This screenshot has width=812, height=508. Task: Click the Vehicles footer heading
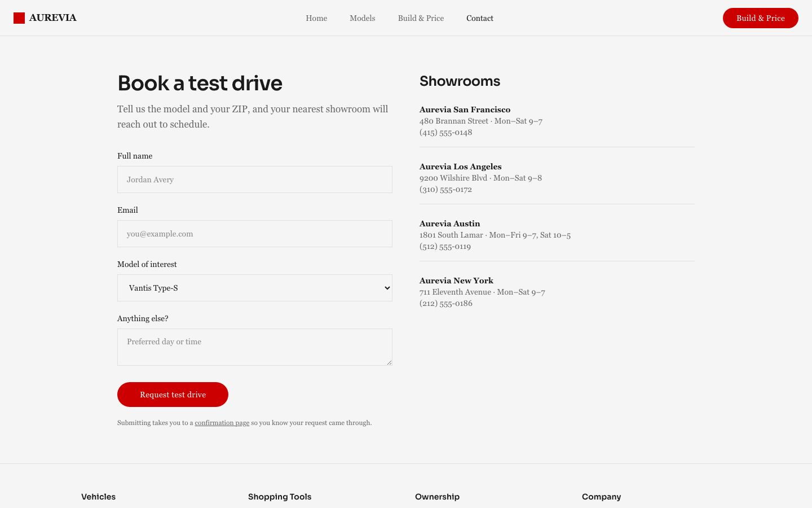(98, 497)
